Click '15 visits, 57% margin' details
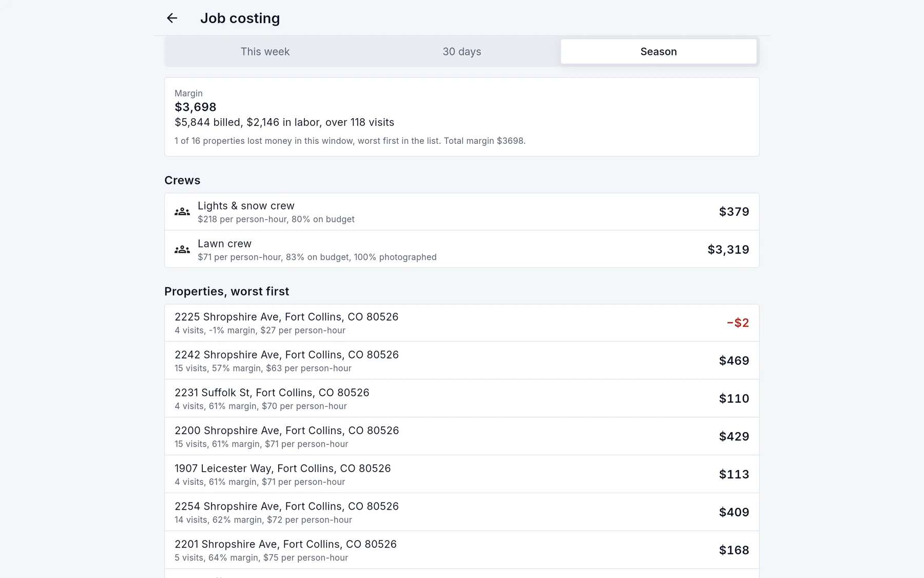 point(263,368)
